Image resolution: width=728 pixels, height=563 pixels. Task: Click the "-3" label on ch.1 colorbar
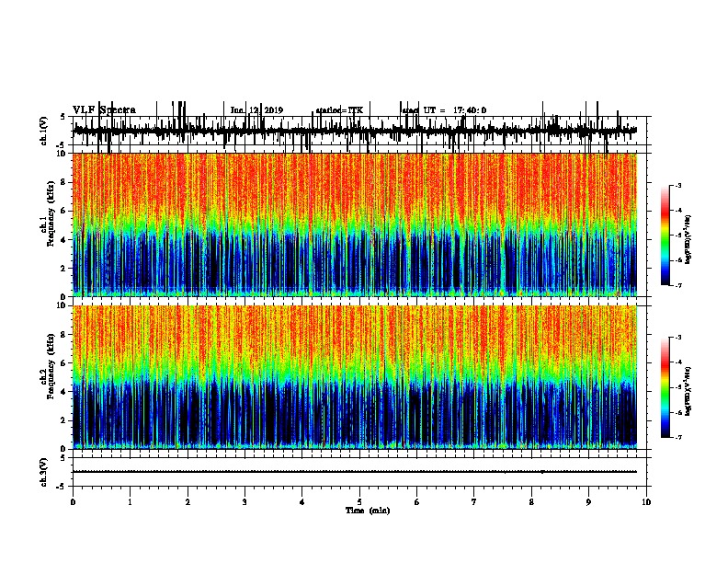coord(678,186)
